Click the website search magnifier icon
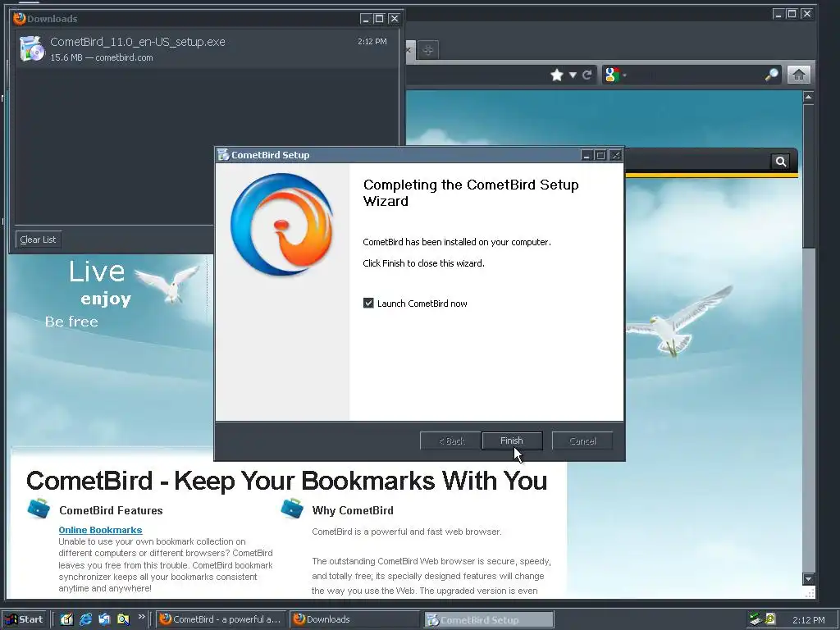 click(781, 162)
